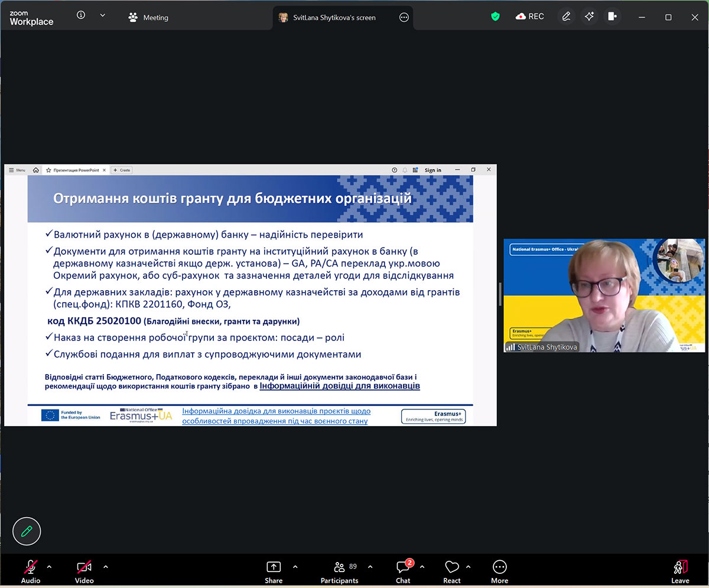Open More options in the toolbar
The width and height of the screenshot is (709, 588).
[499, 571]
